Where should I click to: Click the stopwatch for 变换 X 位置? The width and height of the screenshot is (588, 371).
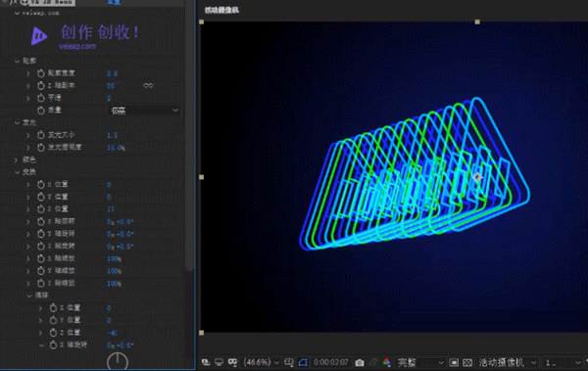click(x=41, y=185)
